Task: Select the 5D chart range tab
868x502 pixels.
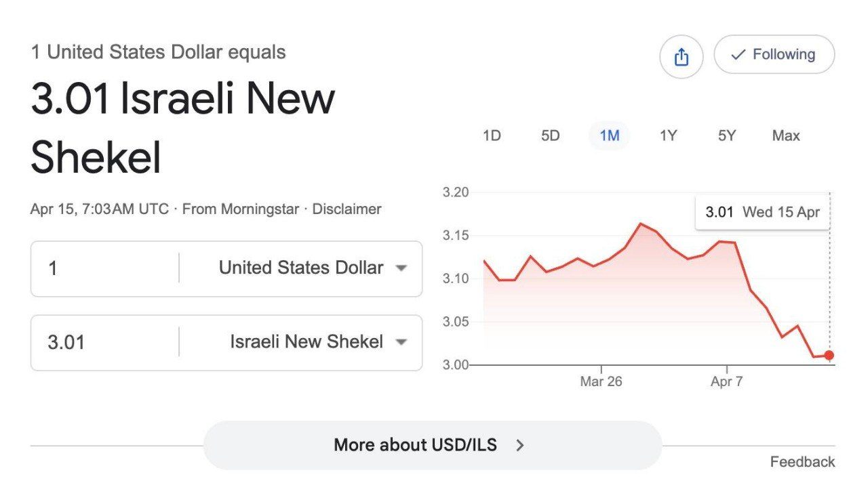Action: tap(551, 135)
